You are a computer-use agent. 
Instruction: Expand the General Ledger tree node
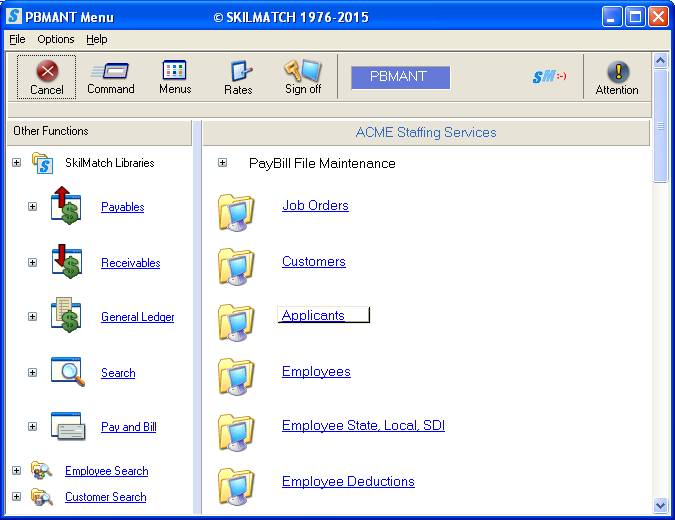click(32, 317)
